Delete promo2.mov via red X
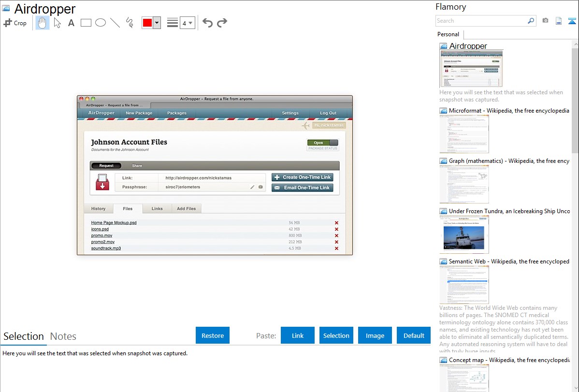Screen dimensions: 579x392 [x=336, y=242]
